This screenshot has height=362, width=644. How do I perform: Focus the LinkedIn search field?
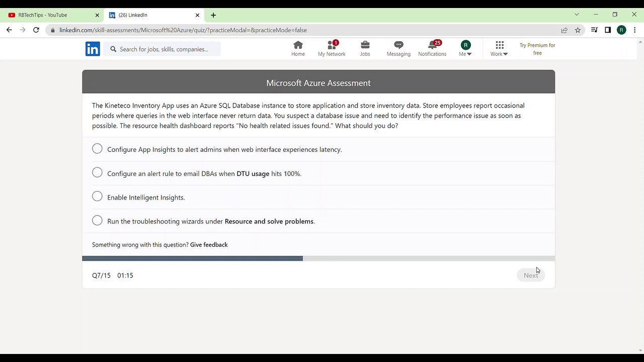click(x=162, y=49)
